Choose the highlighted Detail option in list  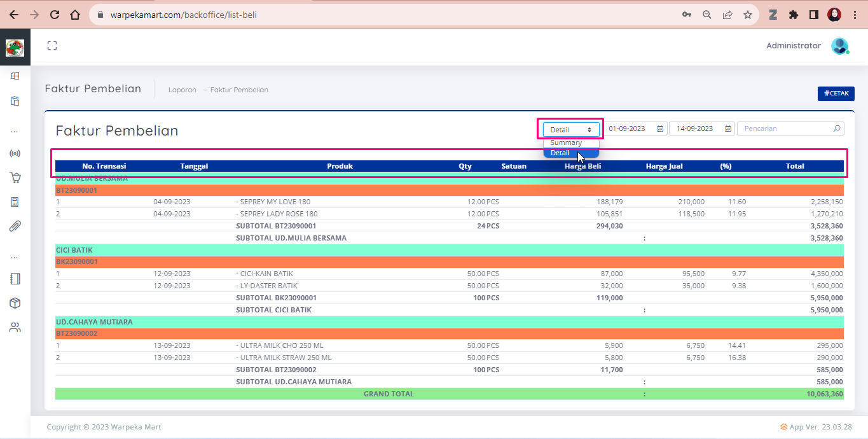(x=571, y=153)
